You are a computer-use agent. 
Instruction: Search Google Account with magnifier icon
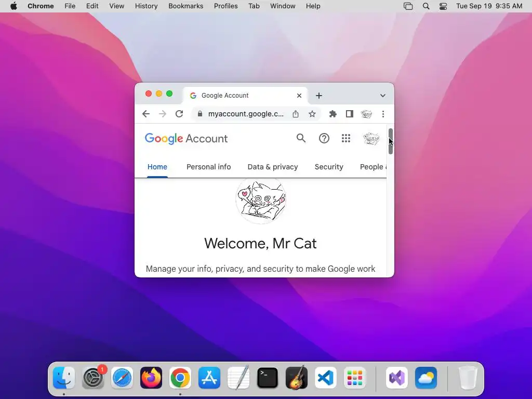301,138
